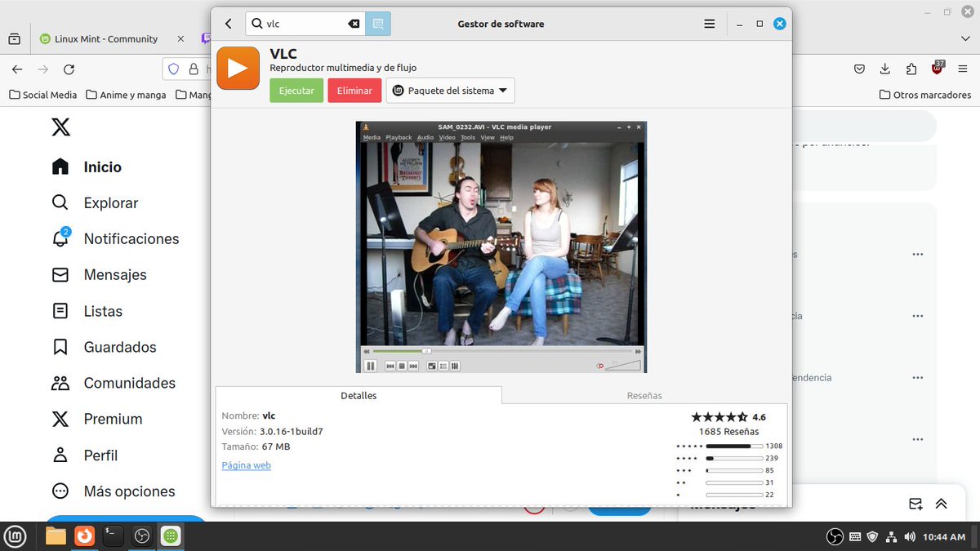
Task: Switch to the Reseñas tab
Action: (644, 395)
